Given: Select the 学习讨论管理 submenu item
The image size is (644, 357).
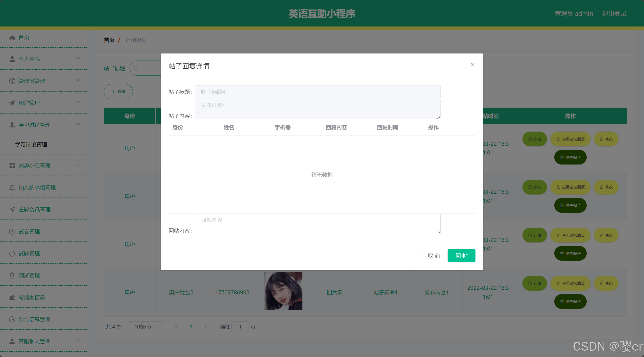Looking at the screenshot, I should (31, 144).
